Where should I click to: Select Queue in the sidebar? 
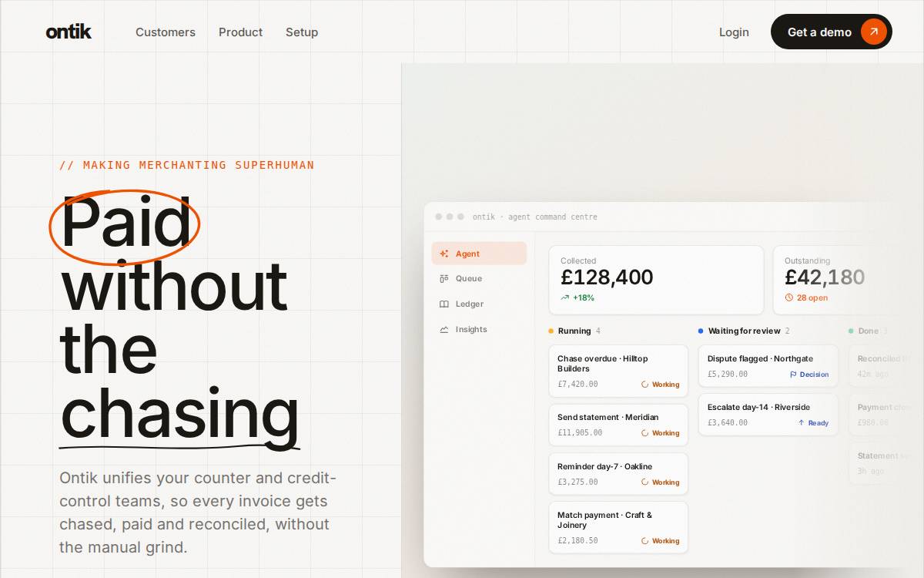[479, 279]
